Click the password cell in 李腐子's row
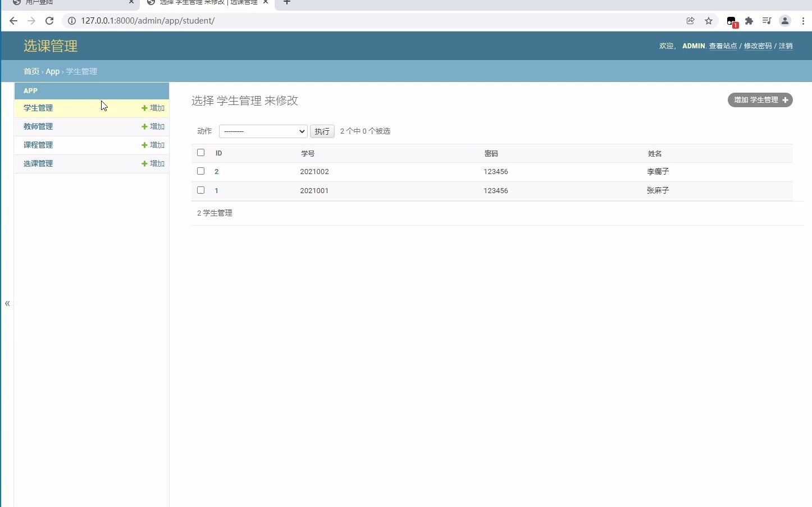 [x=496, y=172]
